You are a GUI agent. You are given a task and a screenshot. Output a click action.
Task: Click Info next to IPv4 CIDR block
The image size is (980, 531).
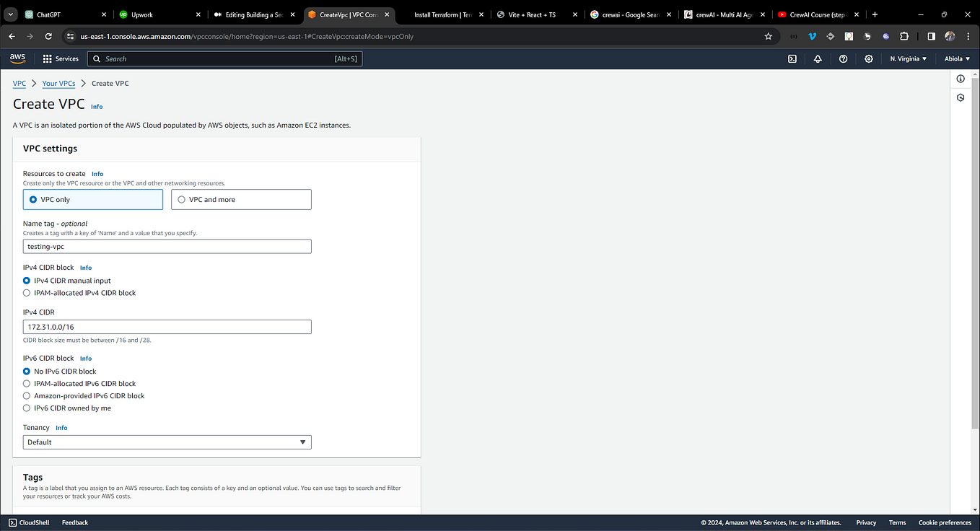pos(86,267)
